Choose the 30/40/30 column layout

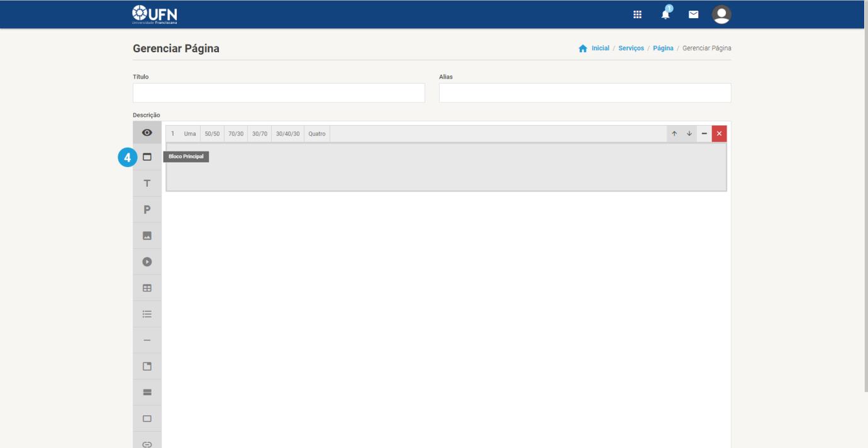(x=288, y=134)
